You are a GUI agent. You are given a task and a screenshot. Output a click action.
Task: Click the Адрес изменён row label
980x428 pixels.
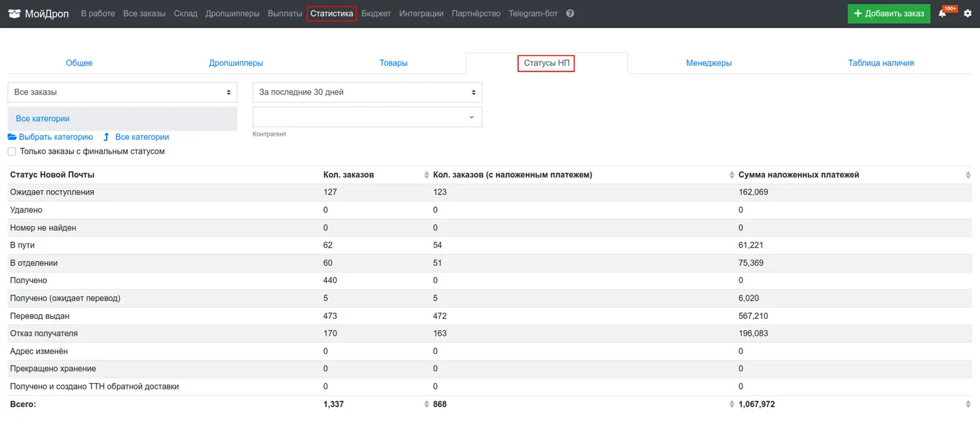pos(39,351)
